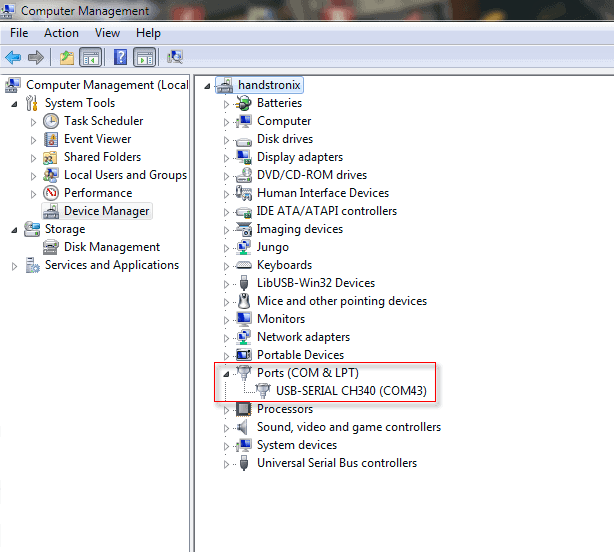Image resolution: width=614 pixels, height=552 pixels.
Task: Select the Local Users and Groups item
Action: [x=125, y=175]
